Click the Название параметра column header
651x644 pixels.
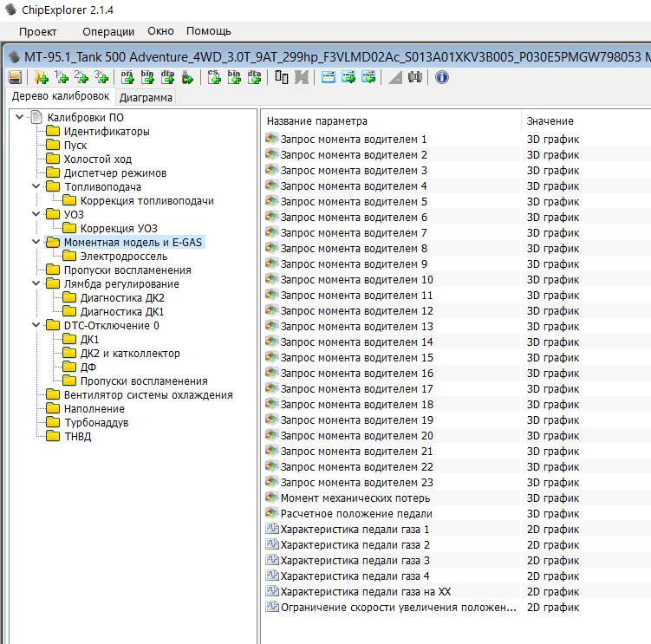[317, 121]
